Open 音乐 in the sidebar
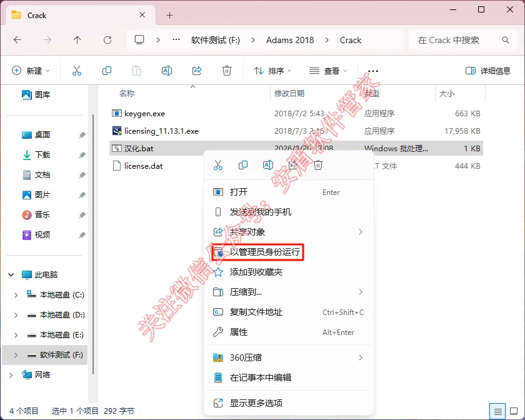 point(42,215)
